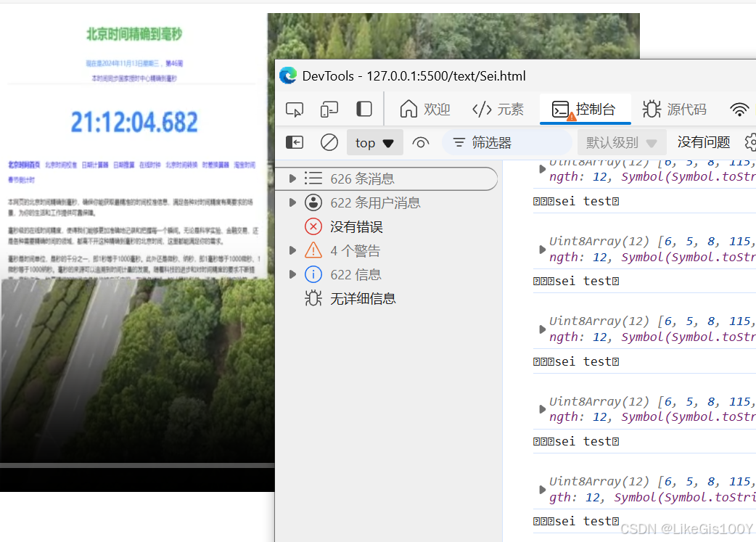This screenshot has width=756, height=542.
Task: Switch to the 控制台 tab
Action: pyautogui.click(x=585, y=108)
